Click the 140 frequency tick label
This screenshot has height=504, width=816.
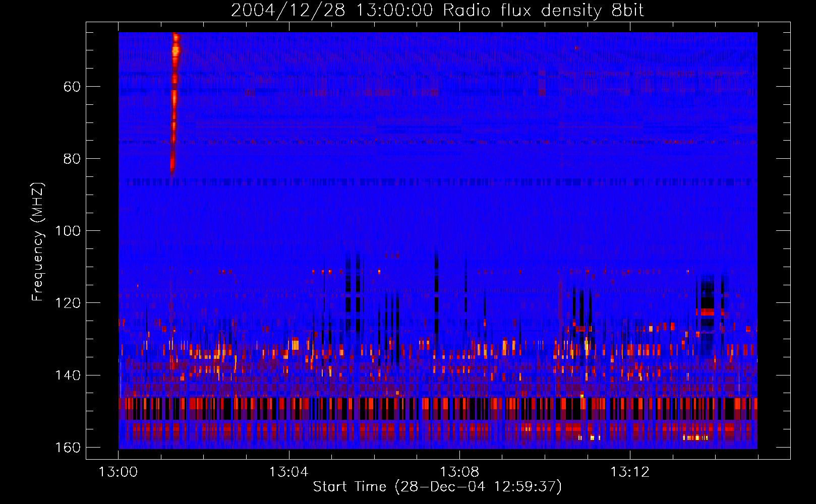pyautogui.click(x=68, y=375)
